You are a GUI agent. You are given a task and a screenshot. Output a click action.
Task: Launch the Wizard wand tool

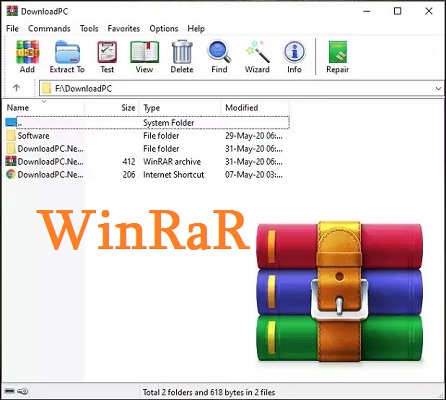click(257, 56)
